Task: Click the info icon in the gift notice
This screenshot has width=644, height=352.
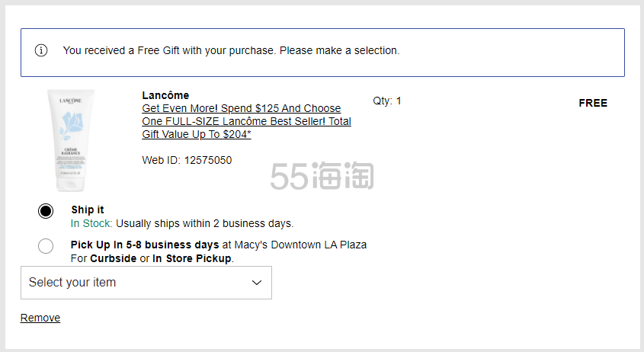Action: point(41,50)
